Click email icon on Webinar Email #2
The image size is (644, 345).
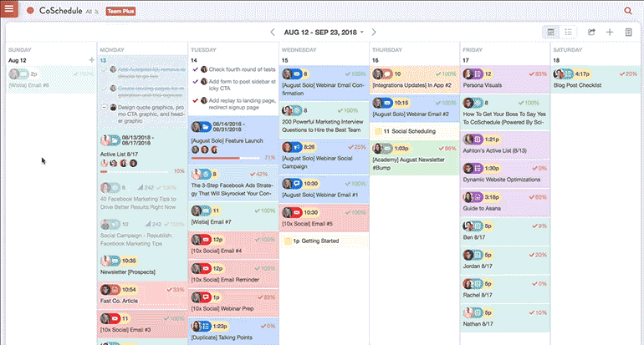tap(387, 103)
